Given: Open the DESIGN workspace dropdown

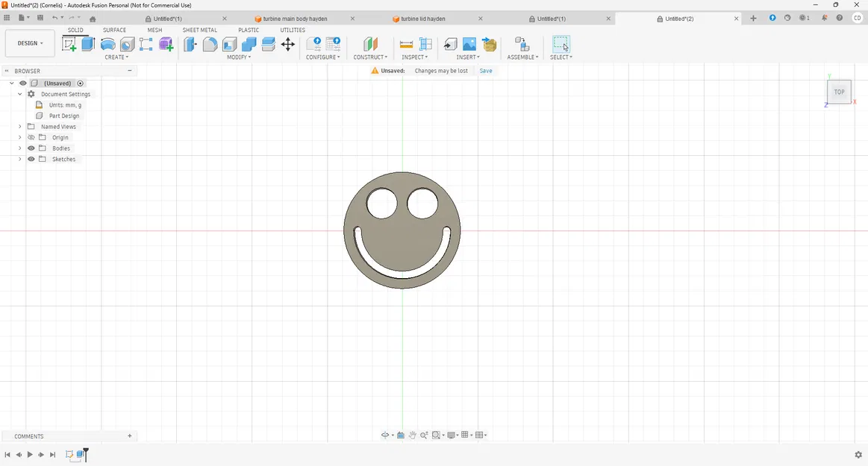Looking at the screenshot, I should click(x=29, y=42).
